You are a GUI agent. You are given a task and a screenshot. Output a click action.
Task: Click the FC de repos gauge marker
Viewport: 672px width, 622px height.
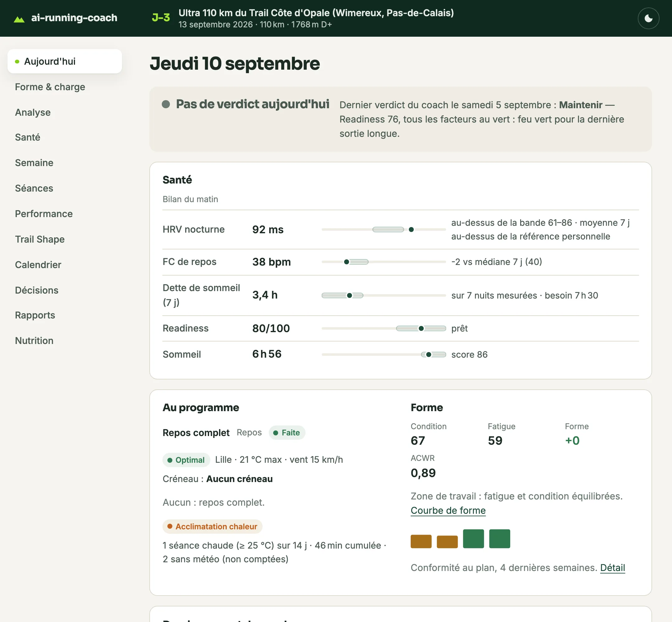pyautogui.click(x=347, y=262)
